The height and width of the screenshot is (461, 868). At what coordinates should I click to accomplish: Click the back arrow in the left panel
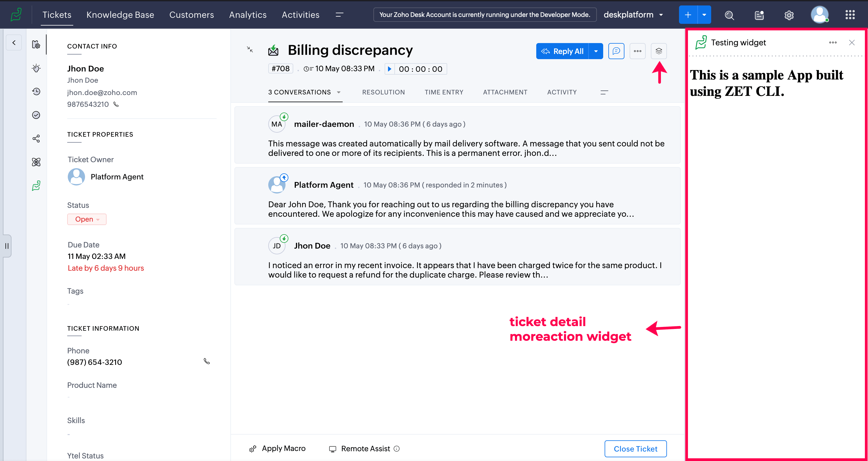14,43
